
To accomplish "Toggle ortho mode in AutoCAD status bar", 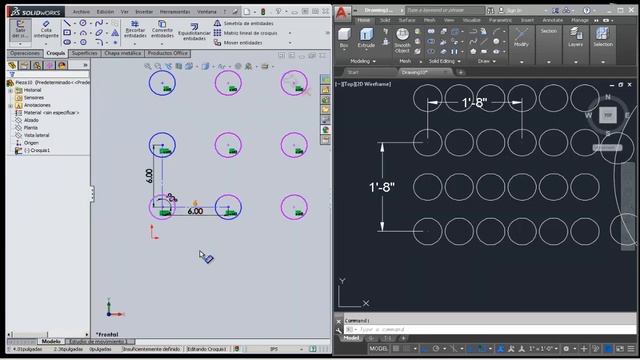I will click(x=424, y=349).
